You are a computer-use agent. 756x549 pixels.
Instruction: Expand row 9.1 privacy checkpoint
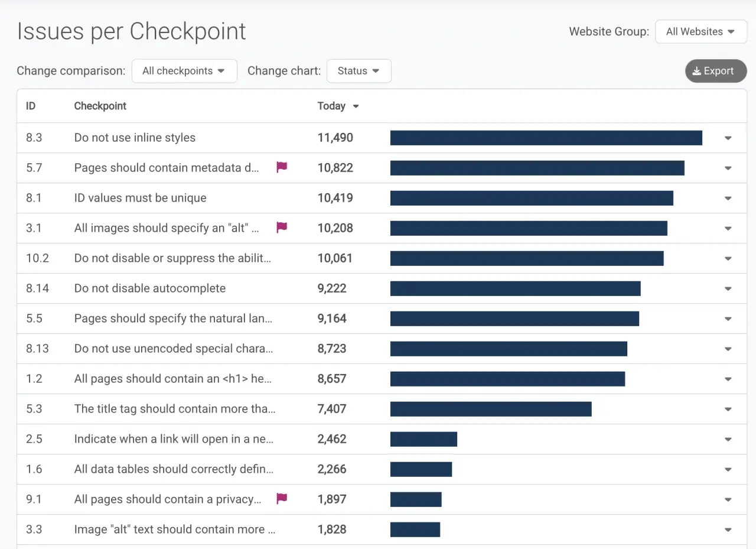pos(728,499)
